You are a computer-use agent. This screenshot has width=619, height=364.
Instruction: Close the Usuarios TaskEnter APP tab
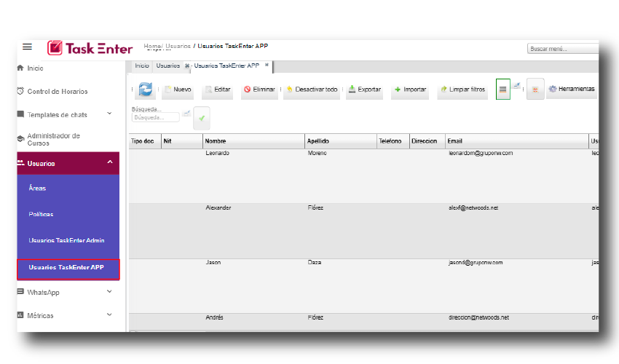pos(267,65)
